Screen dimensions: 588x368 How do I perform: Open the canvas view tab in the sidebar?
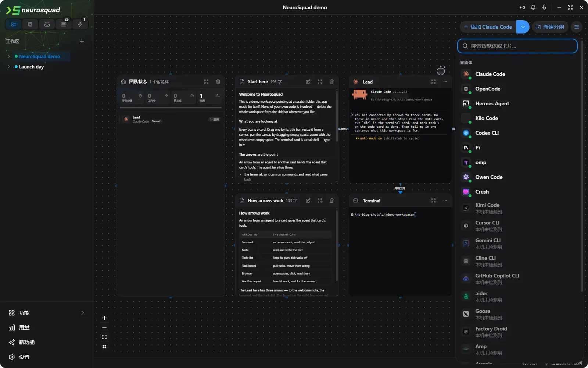[14, 24]
